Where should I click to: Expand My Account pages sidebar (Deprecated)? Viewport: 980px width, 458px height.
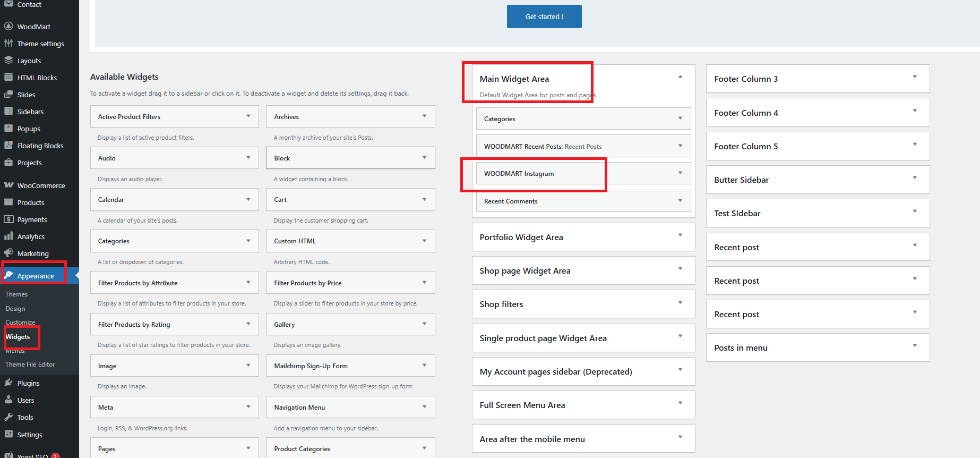(x=680, y=369)
